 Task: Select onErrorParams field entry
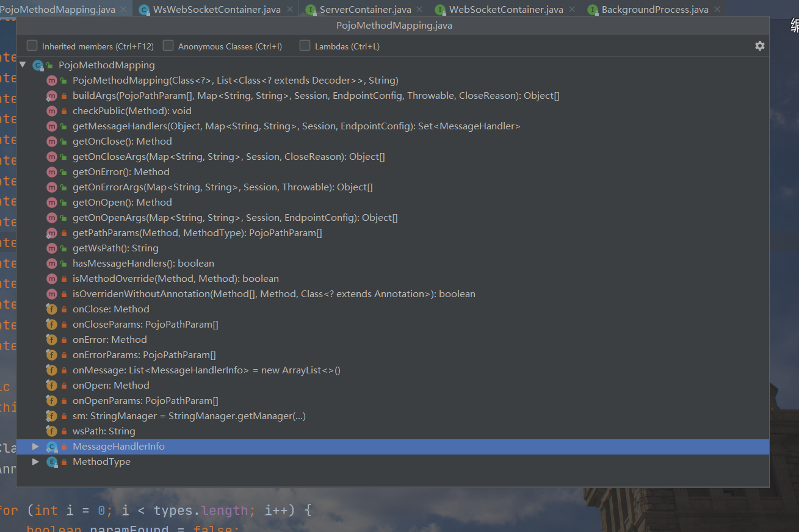(392, 355)
